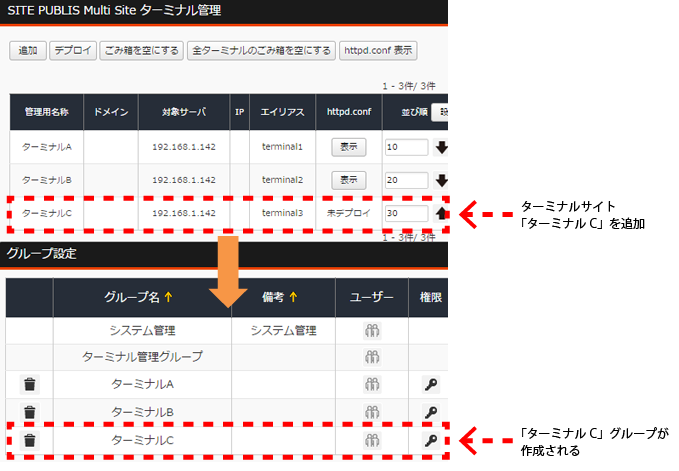
Task: Delete ターミナルC group via trash icon
Action: [29, 441]
